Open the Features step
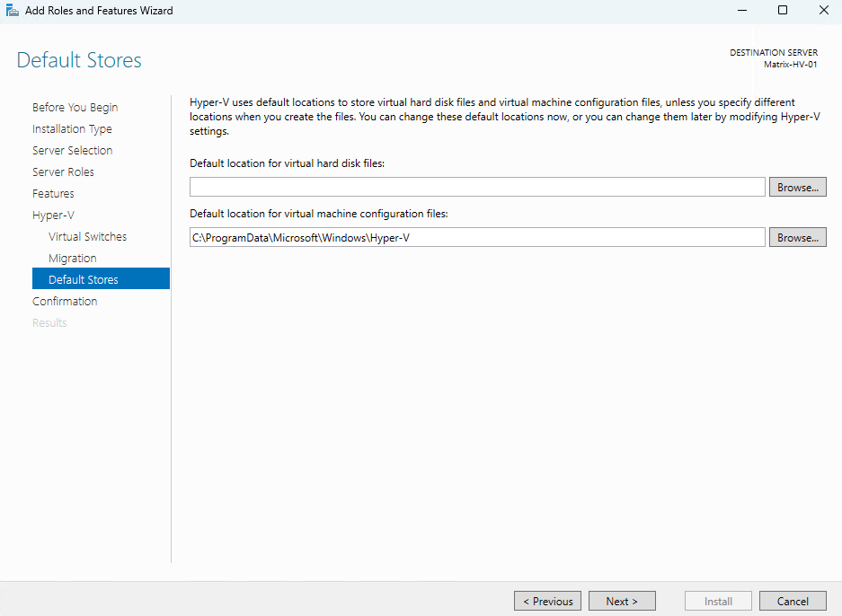 pos(53,193)
